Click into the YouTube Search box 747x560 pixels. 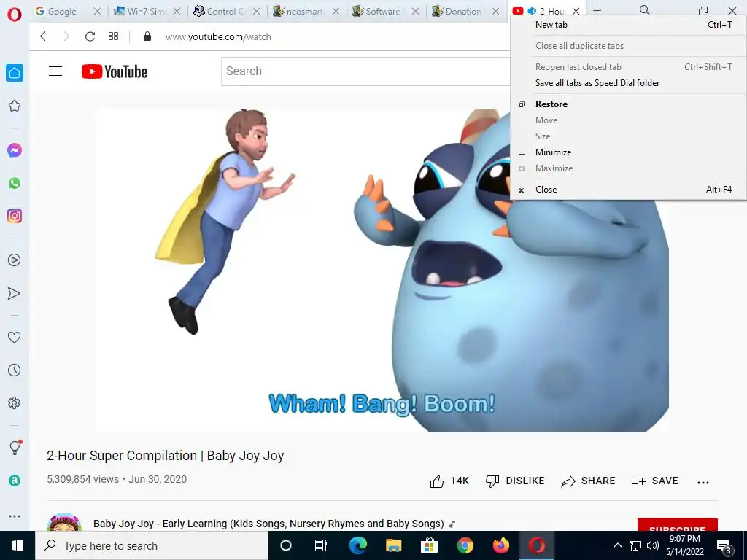pyautogui.click(x=366, y=71)
